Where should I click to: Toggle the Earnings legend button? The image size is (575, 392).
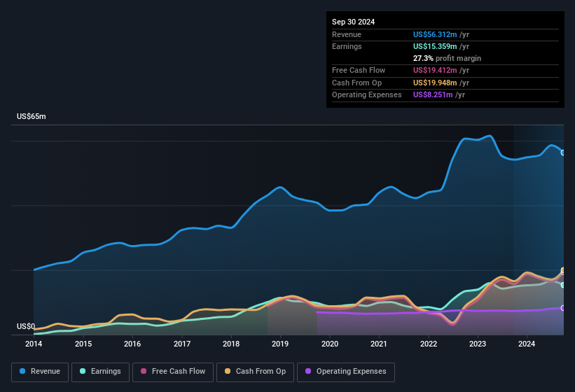click(100, 372)
